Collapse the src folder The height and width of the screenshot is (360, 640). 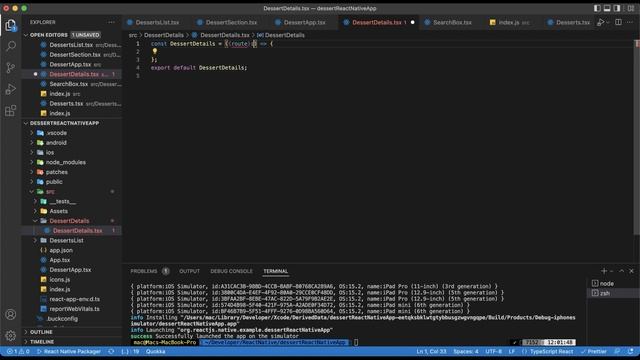(31, 191)
